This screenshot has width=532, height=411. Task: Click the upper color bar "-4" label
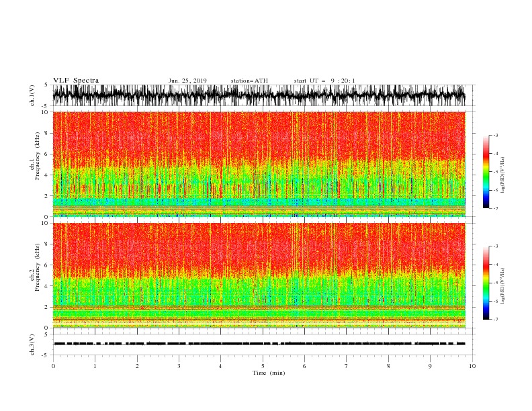(x=495, y=154)
